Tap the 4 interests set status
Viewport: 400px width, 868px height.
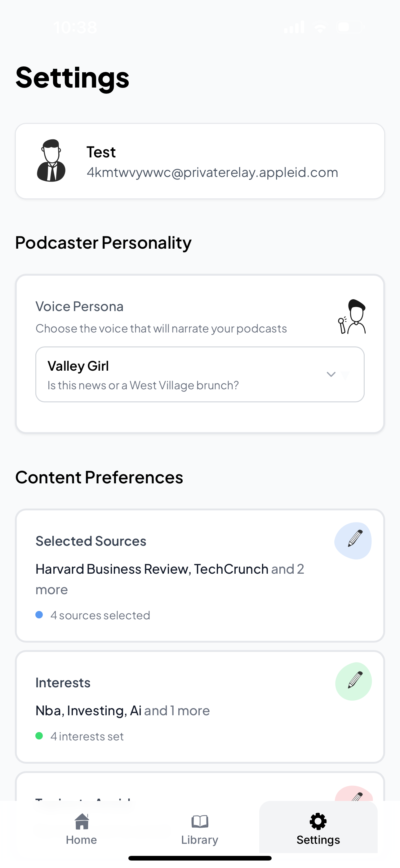(87, 736)
